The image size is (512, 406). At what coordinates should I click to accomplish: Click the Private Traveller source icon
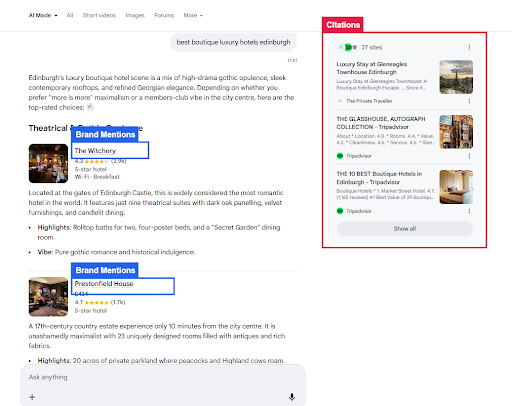pyautogui.click(x=340, y=101)
